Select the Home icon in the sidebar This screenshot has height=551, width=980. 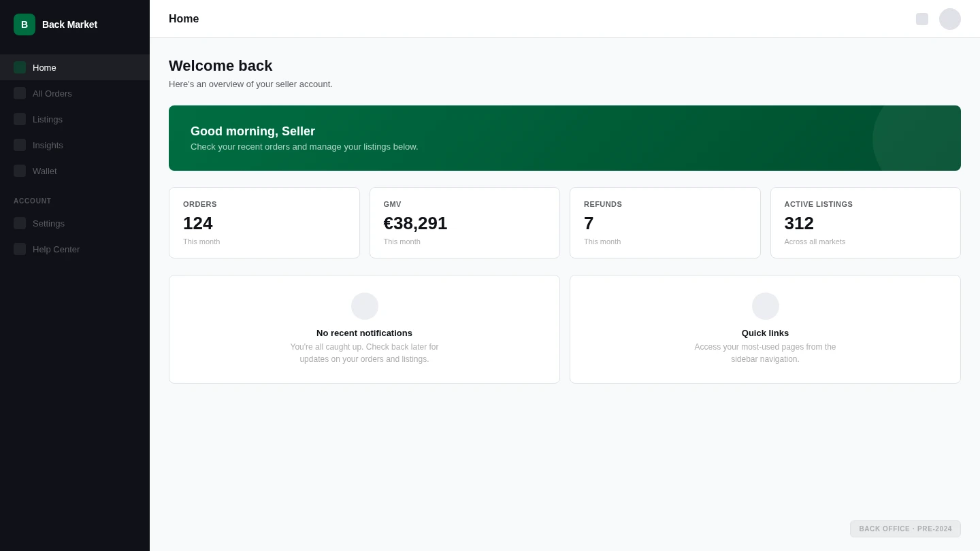[20, 67]
